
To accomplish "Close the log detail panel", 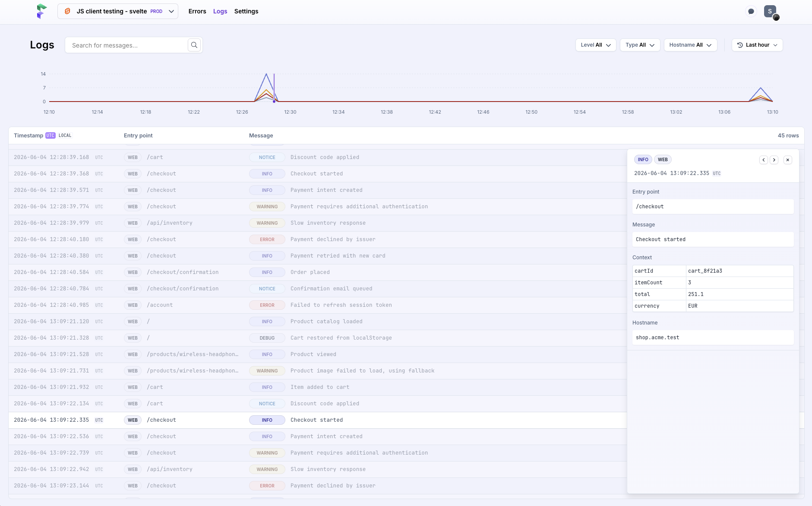I will (788, 160).
